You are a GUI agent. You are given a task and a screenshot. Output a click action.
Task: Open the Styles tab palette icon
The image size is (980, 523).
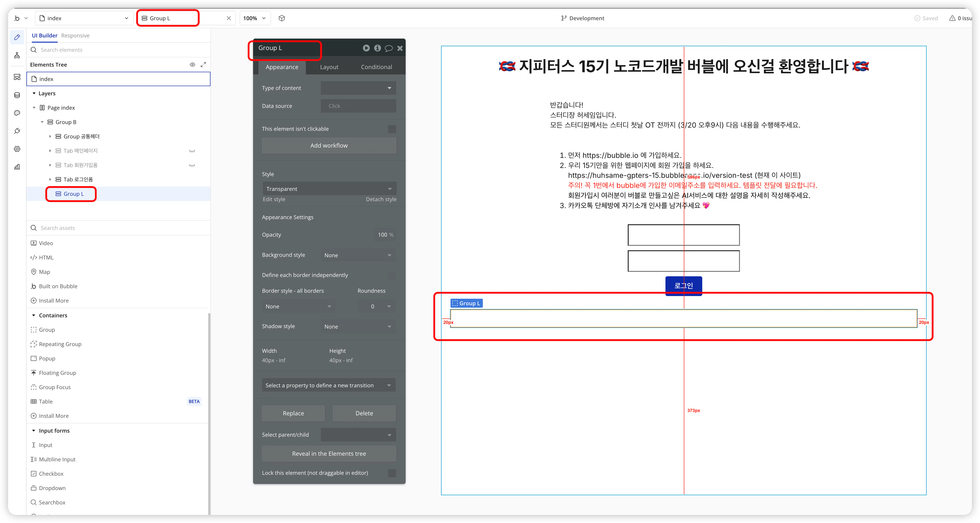click(17, 113)
